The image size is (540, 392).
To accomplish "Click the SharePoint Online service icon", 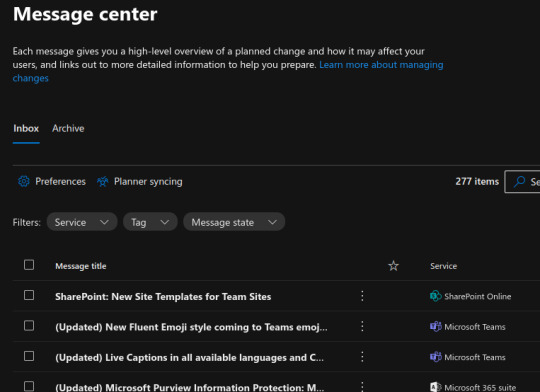I will (x=436, y=296).
